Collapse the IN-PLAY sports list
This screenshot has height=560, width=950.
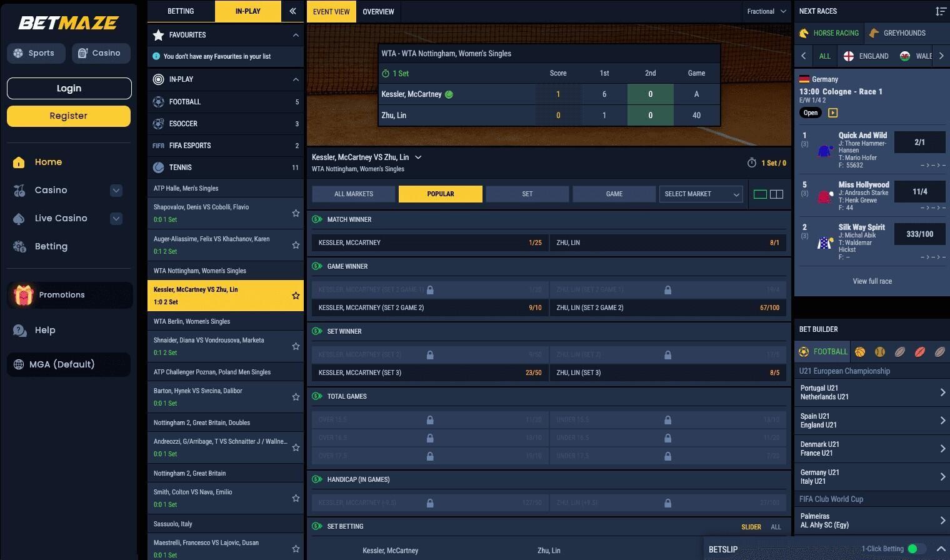[x=296, y=79]
